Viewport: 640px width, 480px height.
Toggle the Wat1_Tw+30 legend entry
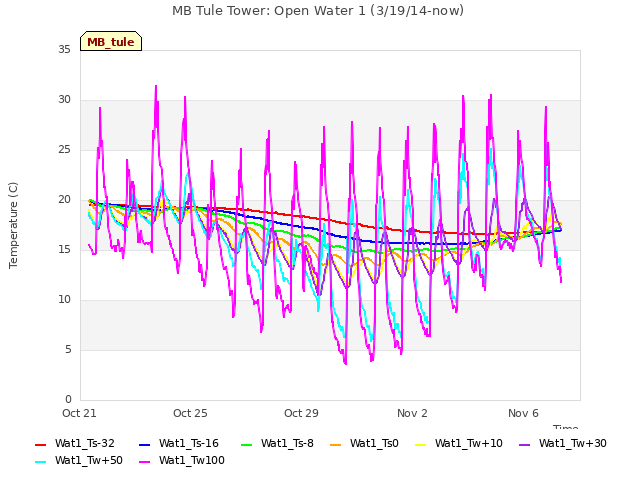coord(563,444)
